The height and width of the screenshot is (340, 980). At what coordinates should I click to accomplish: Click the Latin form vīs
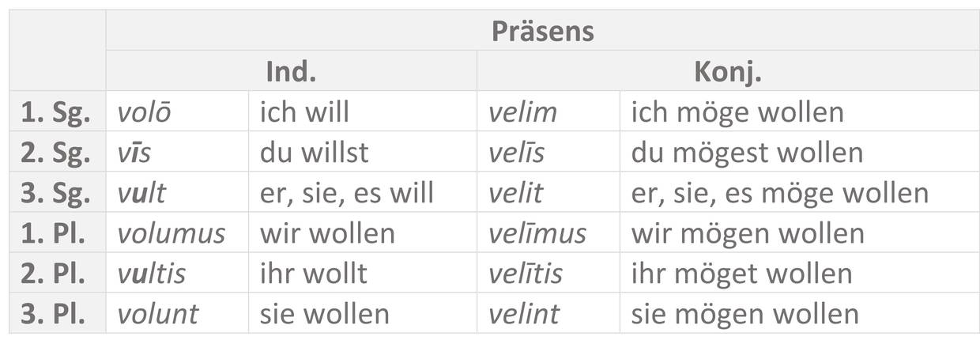pos(134,153)
